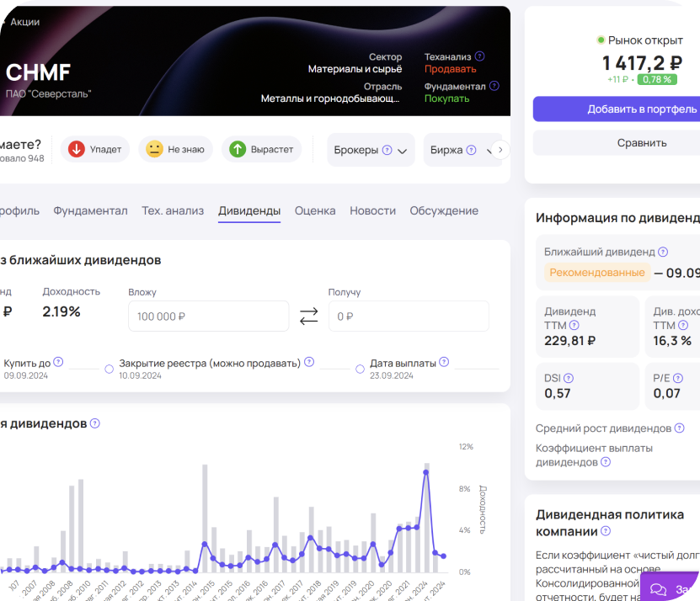
Task: Open help icon next to DSI
Action: [x=569, y=378]
